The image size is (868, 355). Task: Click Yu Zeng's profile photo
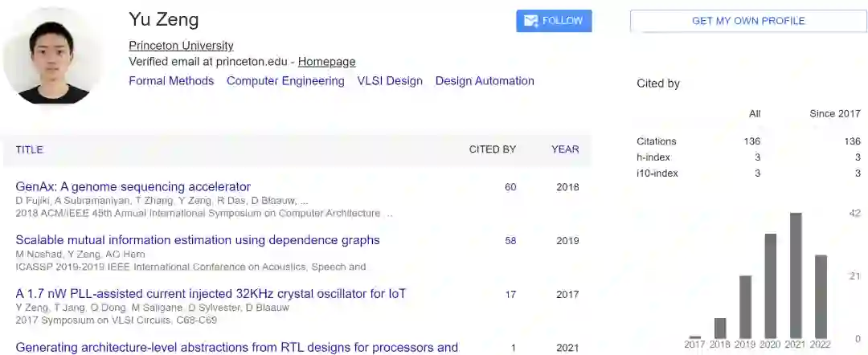54,55
